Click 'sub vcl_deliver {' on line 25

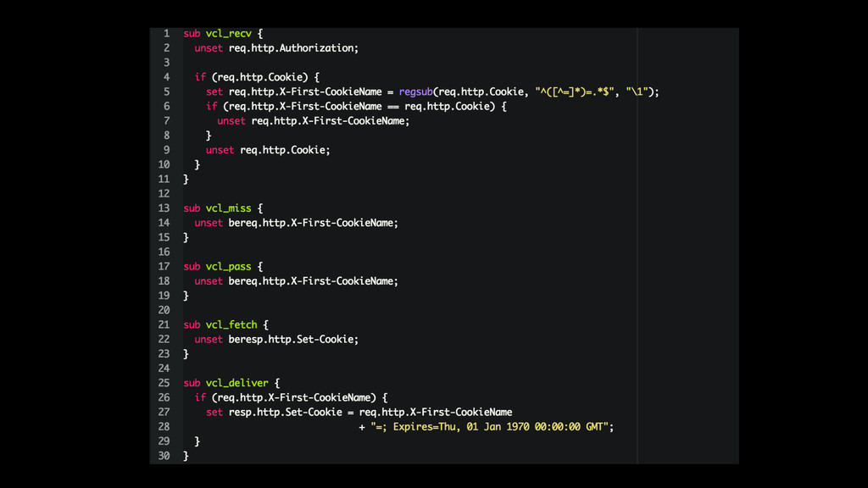coord(231,383)
